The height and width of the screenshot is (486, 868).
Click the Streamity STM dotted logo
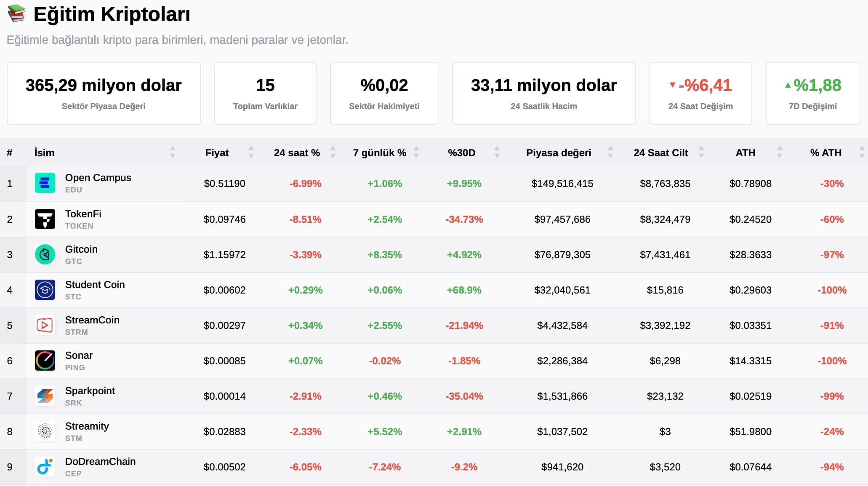click(44, 431)
